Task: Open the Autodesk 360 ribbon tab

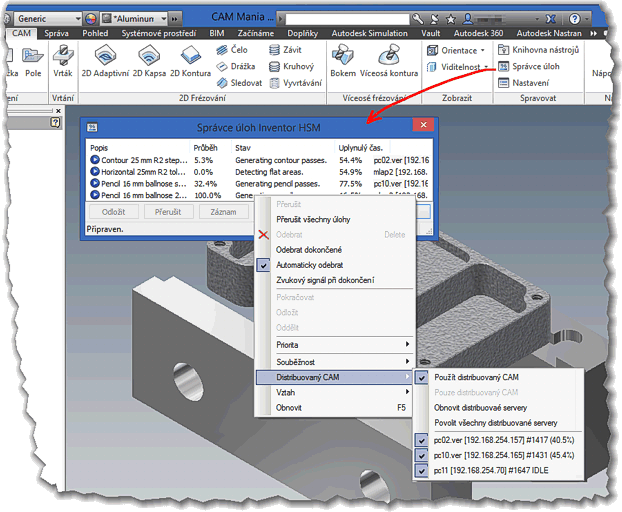Action: click(478, 33)
